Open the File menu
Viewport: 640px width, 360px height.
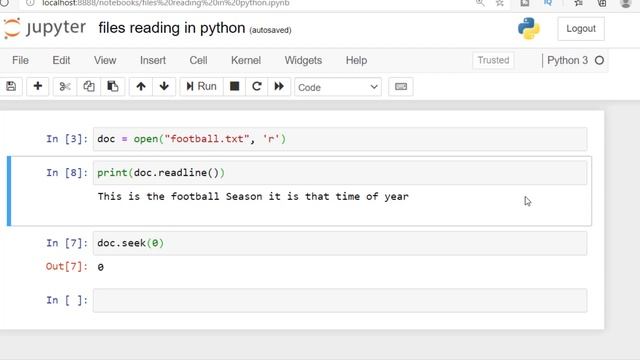click(x=20, y=60)
